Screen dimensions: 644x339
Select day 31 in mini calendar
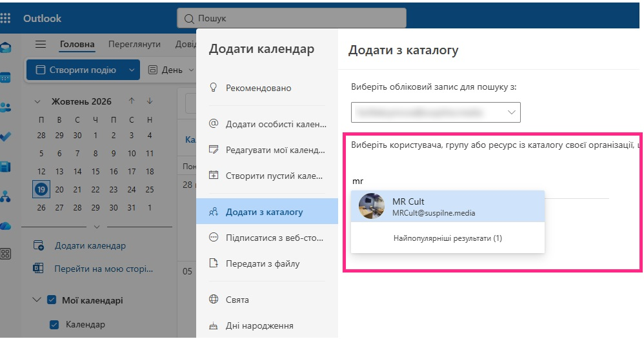132,207
